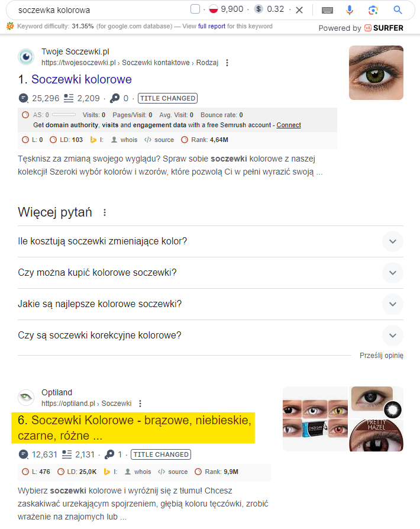Screen dimensions: 420x529
Task: Start voice search with microphone icon
Action: coord(350,10)
